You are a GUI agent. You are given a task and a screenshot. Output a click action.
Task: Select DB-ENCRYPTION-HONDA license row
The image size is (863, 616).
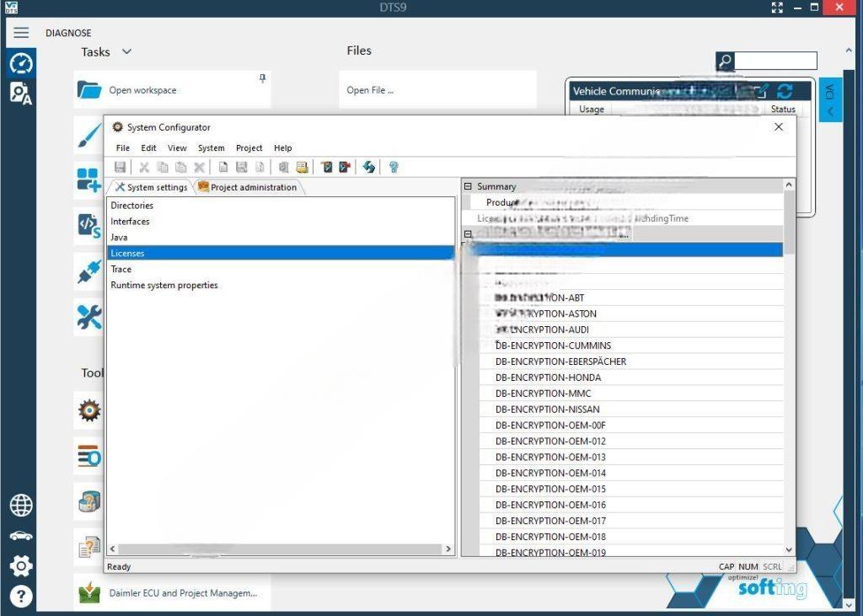548,378
